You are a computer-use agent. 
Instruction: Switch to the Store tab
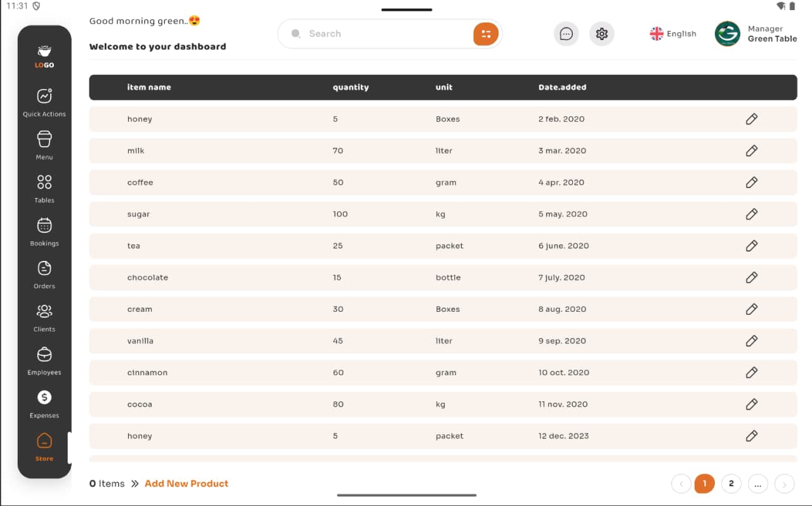point(44,445)
